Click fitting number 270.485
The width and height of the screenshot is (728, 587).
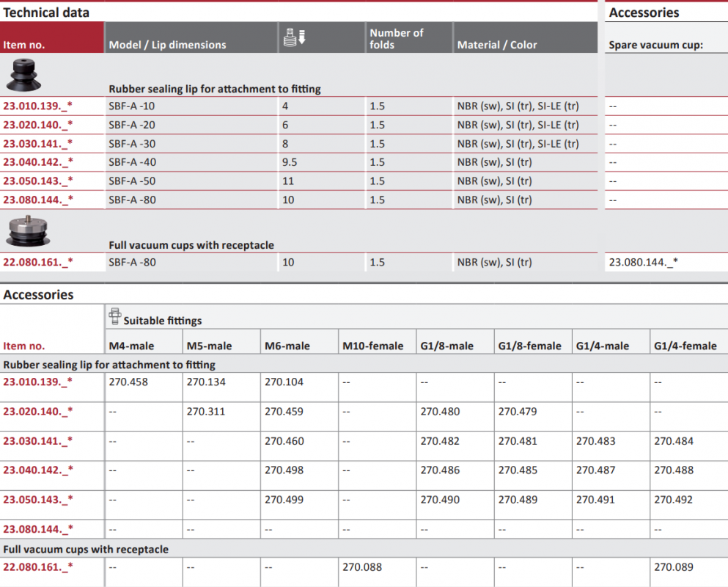518,470
